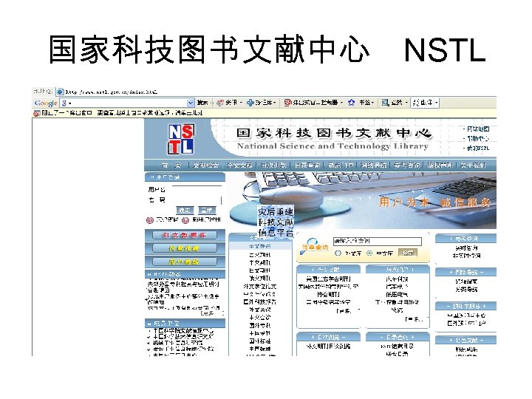
Task: Open the Google toolbar search box dropdown arrow
Action: tap(191, 103)
